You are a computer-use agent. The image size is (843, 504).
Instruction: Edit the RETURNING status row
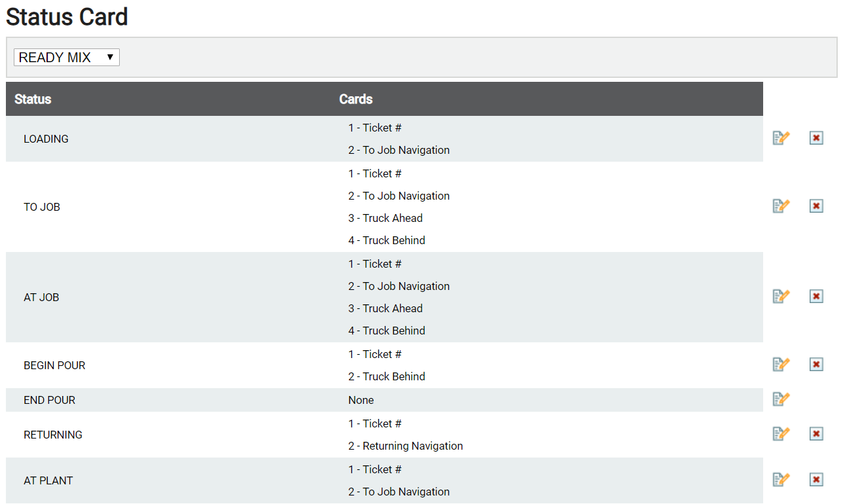point(781,434)
